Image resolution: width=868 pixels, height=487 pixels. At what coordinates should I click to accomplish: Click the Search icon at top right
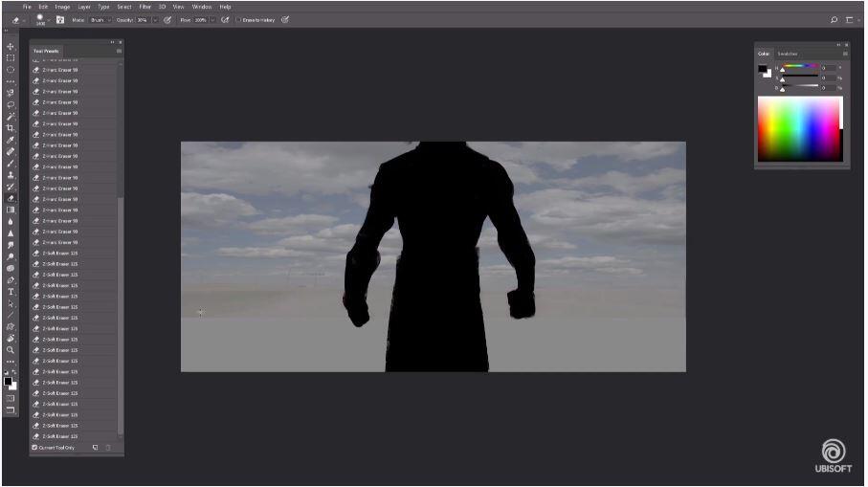coord(834,19)
